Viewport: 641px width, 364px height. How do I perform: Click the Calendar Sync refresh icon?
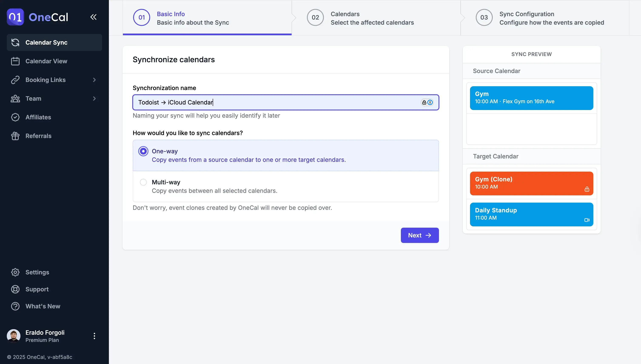[15, 42]
